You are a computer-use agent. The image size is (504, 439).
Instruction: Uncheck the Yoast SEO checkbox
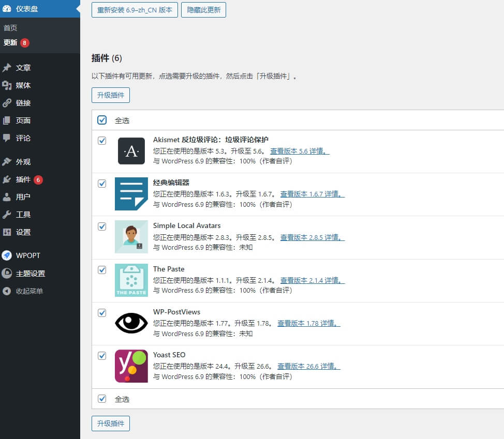point(102,356)
